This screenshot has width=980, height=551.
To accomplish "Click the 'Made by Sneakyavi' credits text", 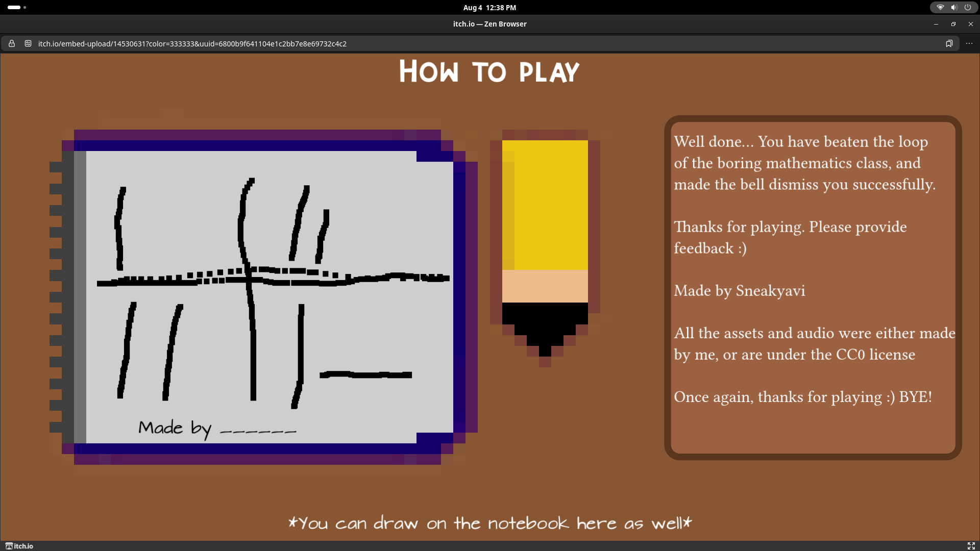I will (739, 291).
